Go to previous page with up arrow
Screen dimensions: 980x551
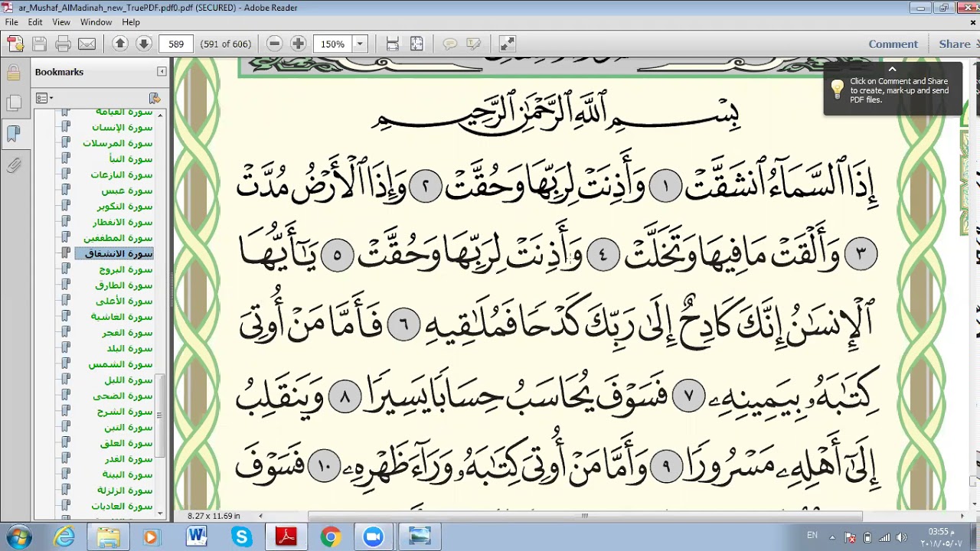coord(119,44)
